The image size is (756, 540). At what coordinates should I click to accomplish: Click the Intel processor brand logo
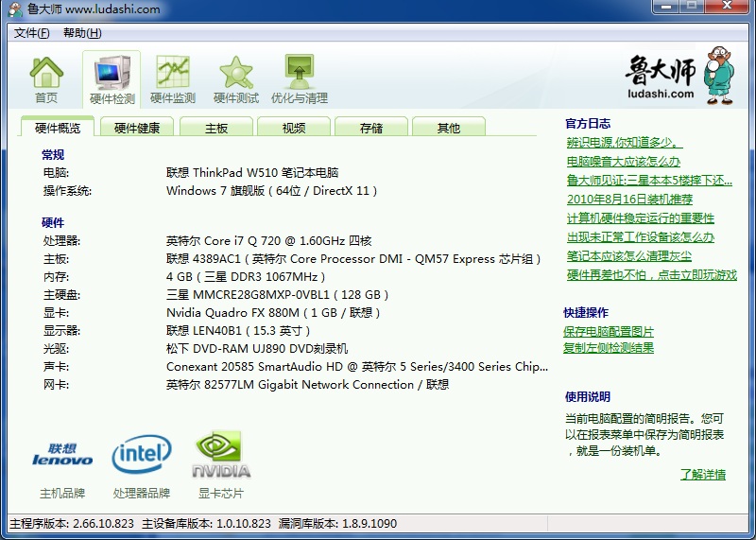(x=142, y=454)
